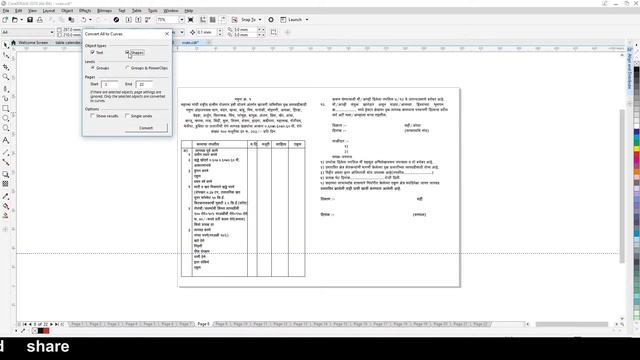Open the Open file arrow dropdown
The image size is (640, 360).
(21, 20)
